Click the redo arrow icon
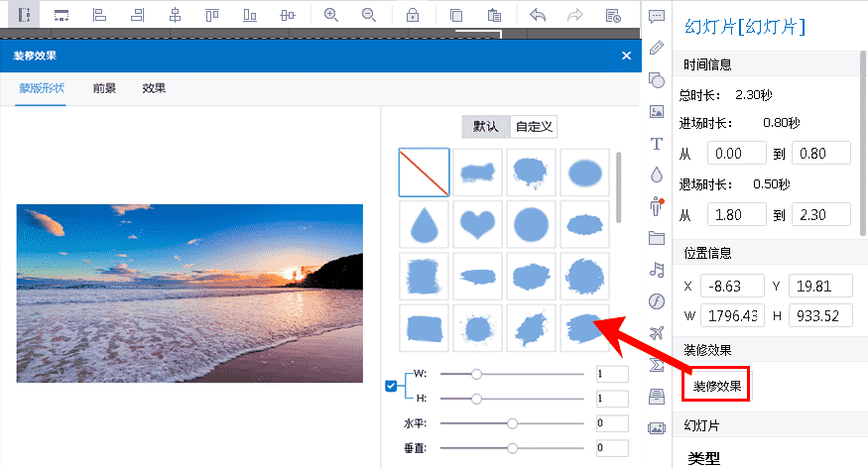Screen dimensions: 868x469 pyautogui.click(x=575, y=15)
